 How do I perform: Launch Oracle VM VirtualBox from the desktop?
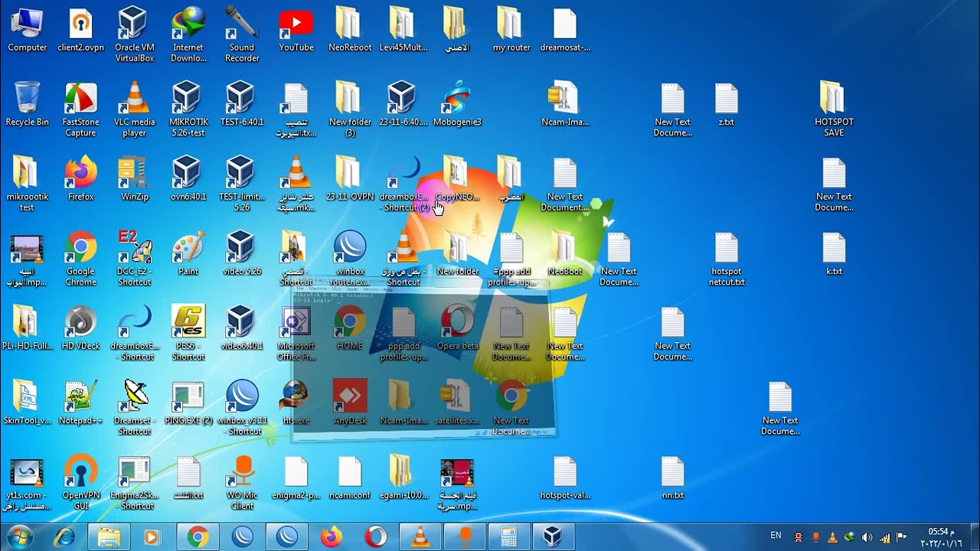coord(134,36)
